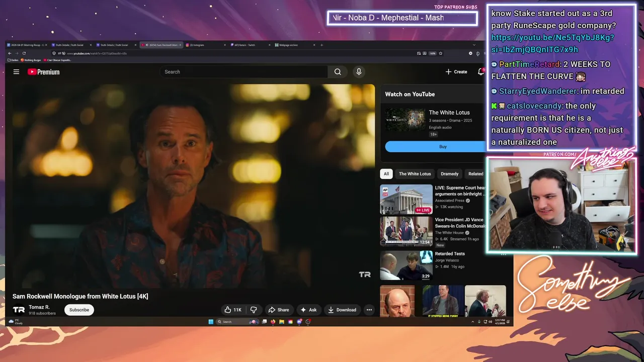The image size is (644, 362).
Task: Open Jorge Velasco video thumbnail with 3:29 duration
Action: coord(406,265)
